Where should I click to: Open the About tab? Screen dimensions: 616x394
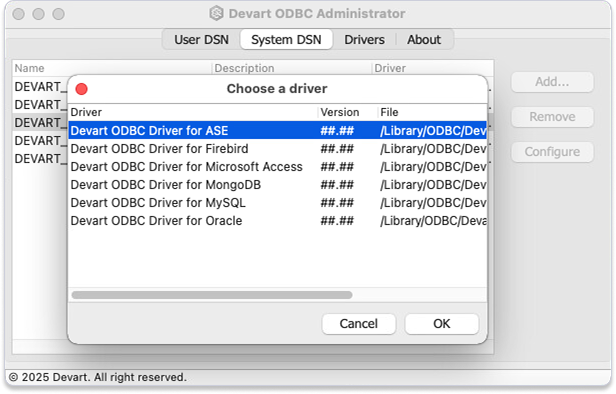(x=424, y=40)
